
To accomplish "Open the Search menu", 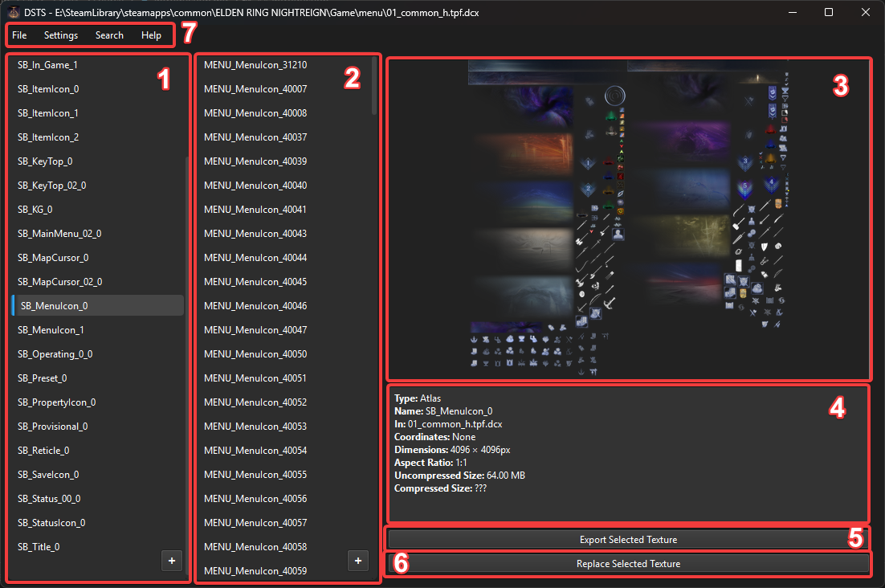I will pyautogui.click(x=109, y=35).
